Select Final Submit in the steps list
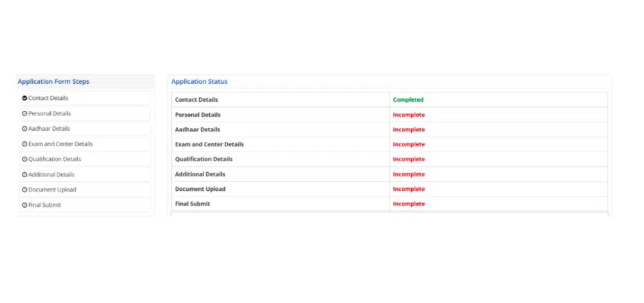Image resolution: width=644 pixels, height=303 pixels. [45, 205]
